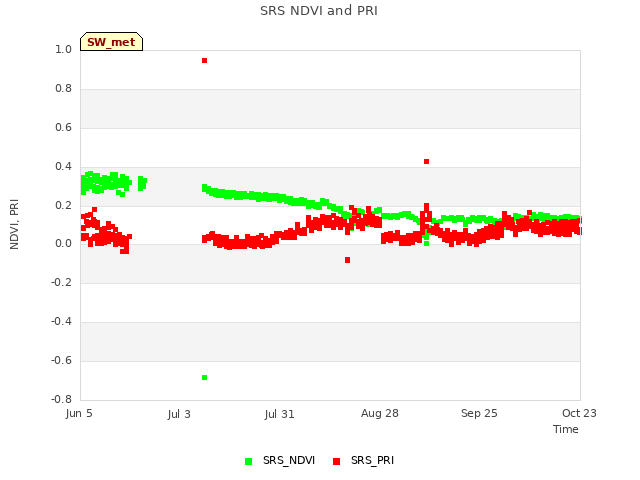Viewport: 640px width, 480px height.
Task: Select the green outlier point near -0.7
Action: pyautogui.click(x=204, y=378)
